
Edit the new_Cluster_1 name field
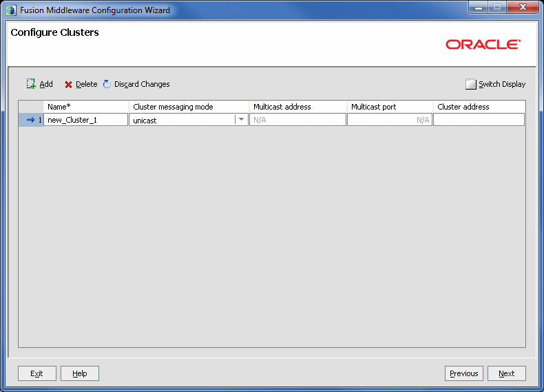(85, 120)
